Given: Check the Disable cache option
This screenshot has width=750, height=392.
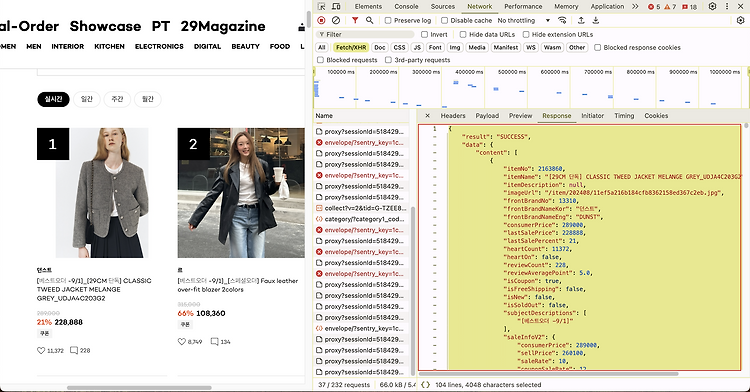Looking at the screenshot, I should (444, 21).
